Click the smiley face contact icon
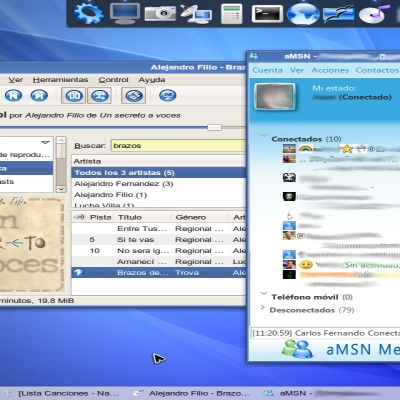The height and width of the screenshot is (400, 400). click(306, 265)
